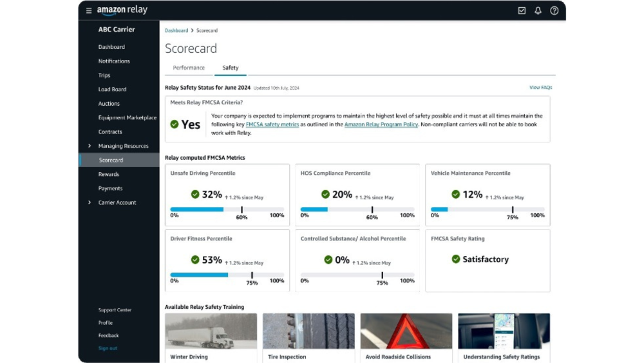Open the Amazon Relay Program Policy link
The height and width of the screenshot is (363, 644).
point(381,124)
